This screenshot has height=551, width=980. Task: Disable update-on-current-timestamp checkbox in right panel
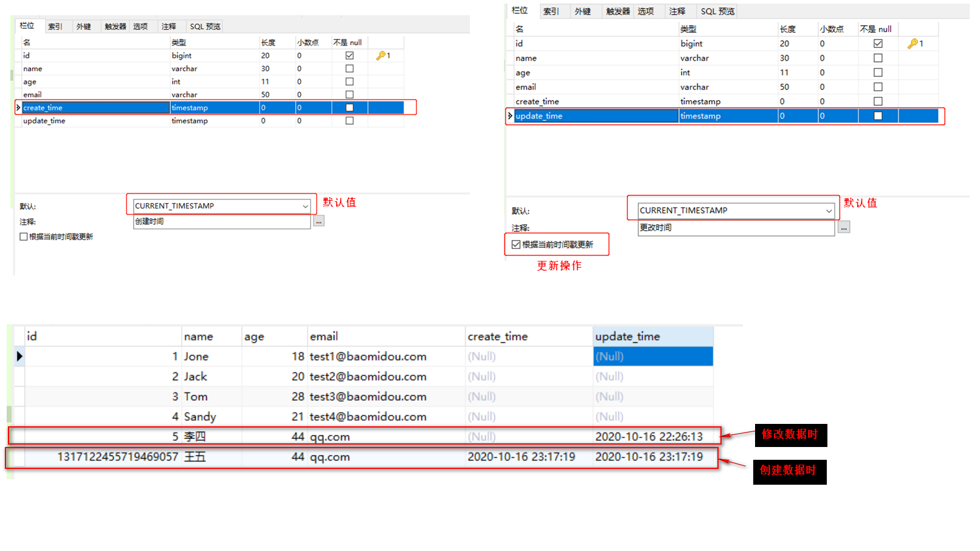pyautogui.click(x=516, y=244)
